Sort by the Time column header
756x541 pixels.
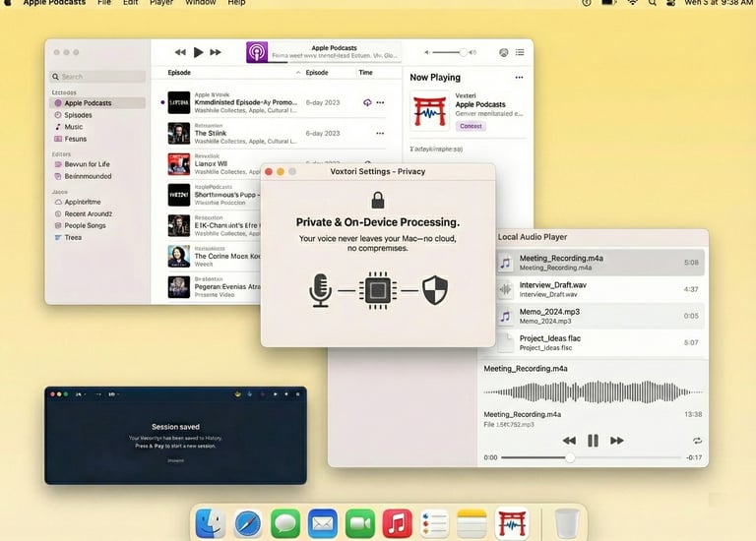[365, 73]
